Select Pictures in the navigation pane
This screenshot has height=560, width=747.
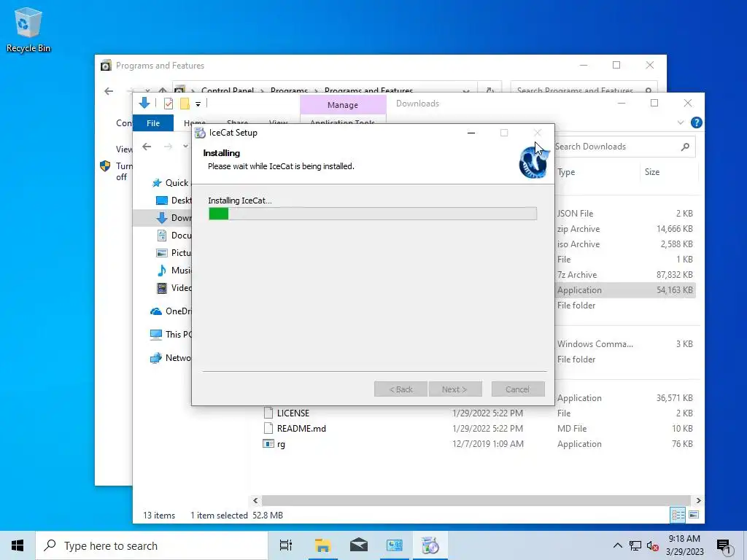tap(174, 253)
